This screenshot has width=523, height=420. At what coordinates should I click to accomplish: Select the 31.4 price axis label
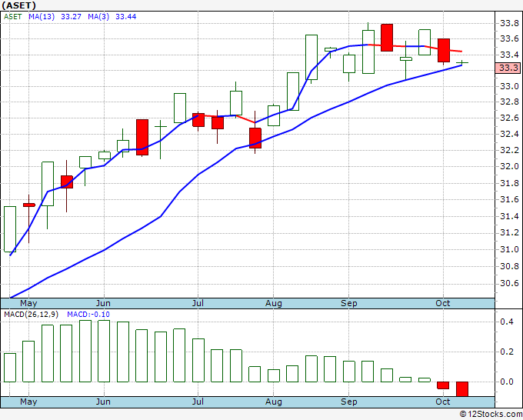(x=509, y=216)
